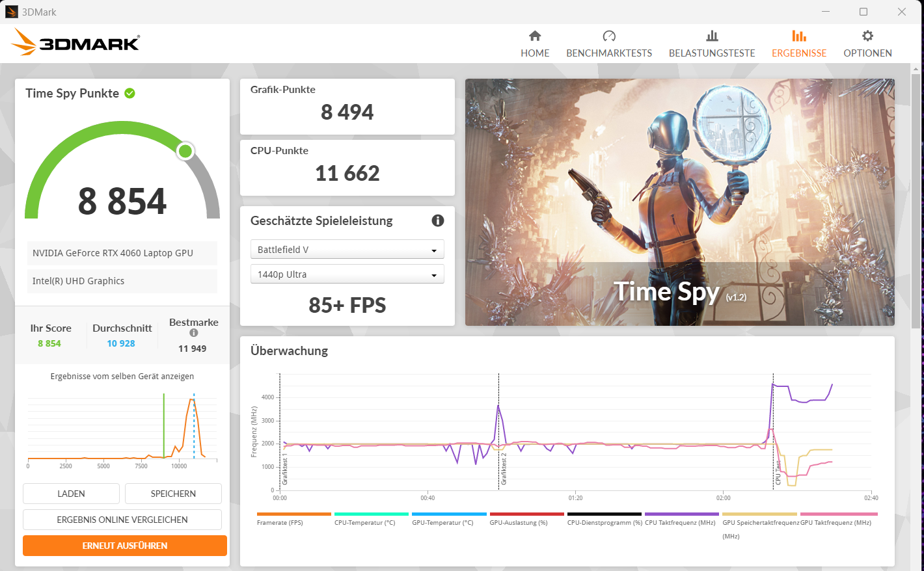Toggle the CPU-Temperatur teal legend swatch
Viewport: 924px width, 571px height.
[x=372, y=514]
